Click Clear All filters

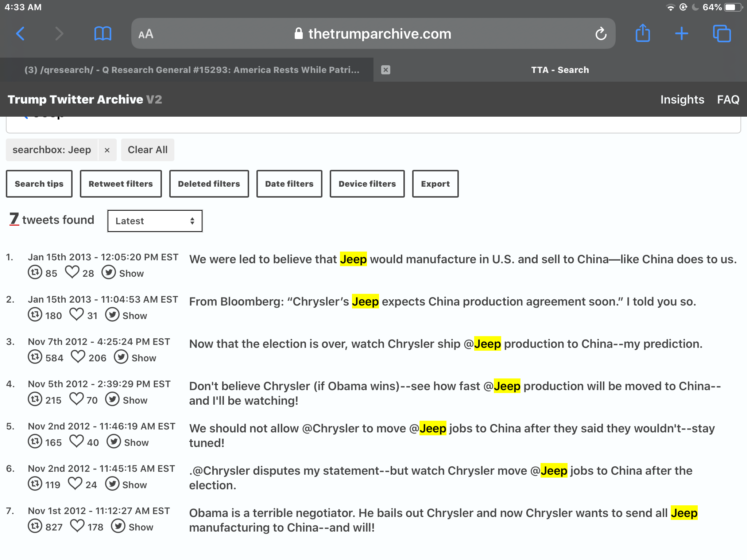coord(148,150)
